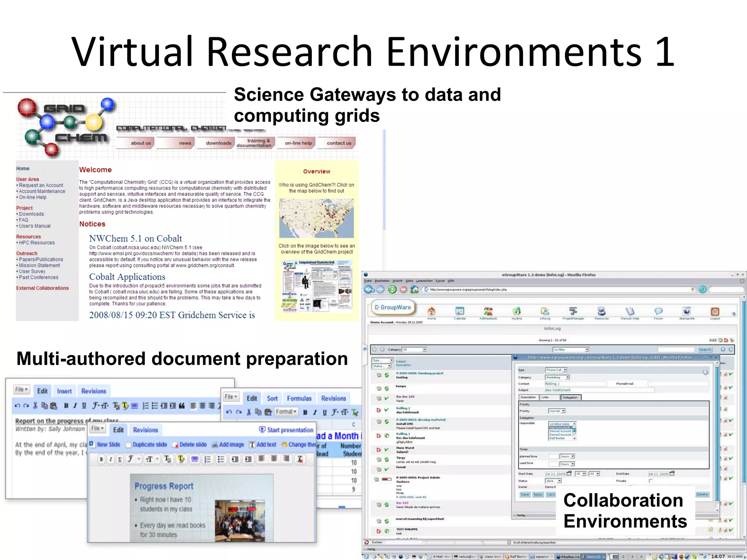Click the HPC Resources link
The image size is (747, 560).
[36, 243]
